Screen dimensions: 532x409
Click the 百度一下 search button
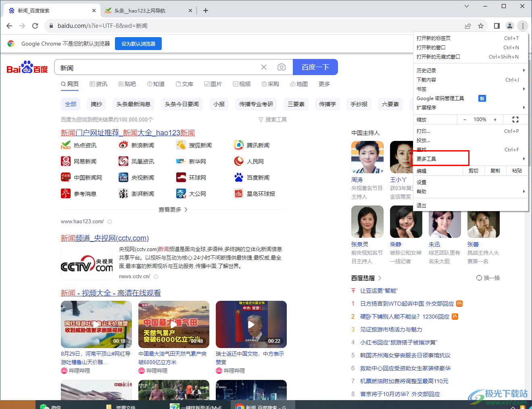coord(315,67)
